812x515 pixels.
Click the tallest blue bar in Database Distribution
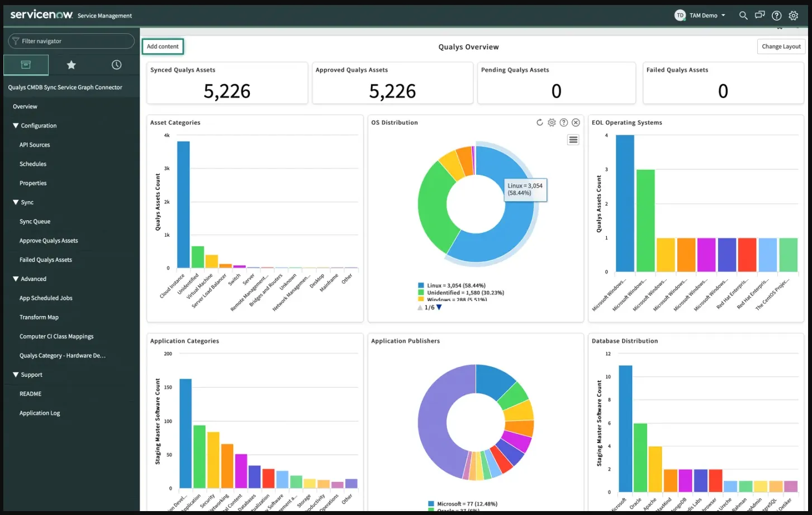coord(625,429)
